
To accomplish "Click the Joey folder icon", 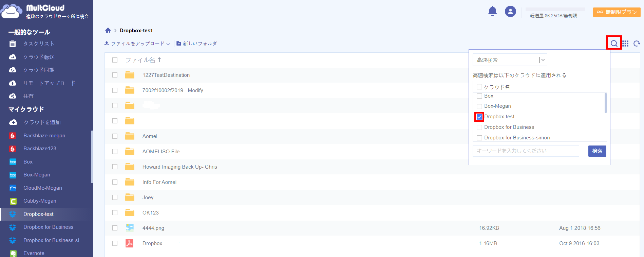I will [x=130, y=197].
